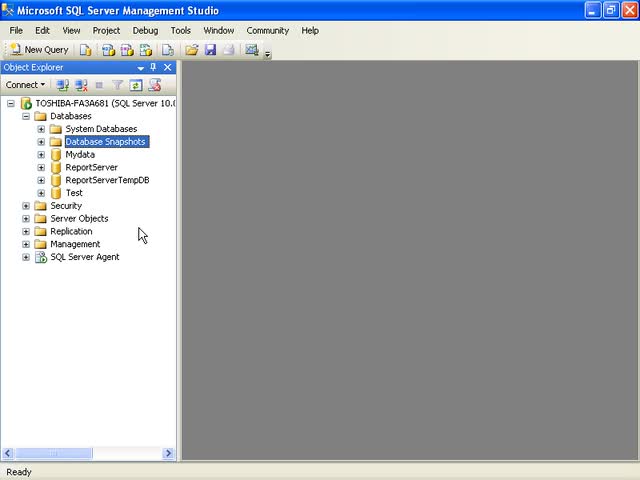
Task: Click the Stop square icon
Action: point(99,85)
